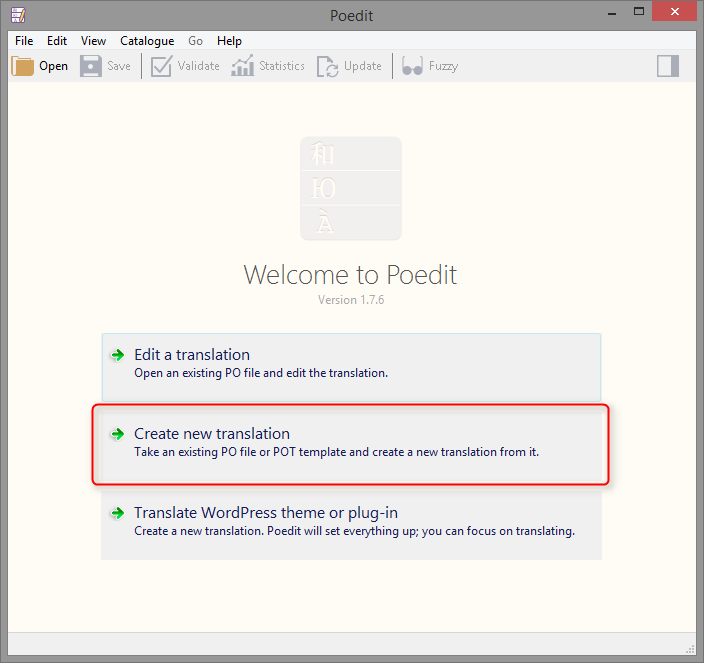704x663 pixels.
Task: Open the Catalogue menu
Action: (147, 41)
